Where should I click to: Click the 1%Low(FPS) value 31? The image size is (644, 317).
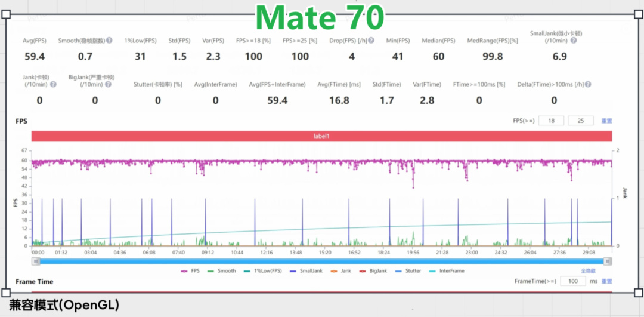[x=140, y=56]
